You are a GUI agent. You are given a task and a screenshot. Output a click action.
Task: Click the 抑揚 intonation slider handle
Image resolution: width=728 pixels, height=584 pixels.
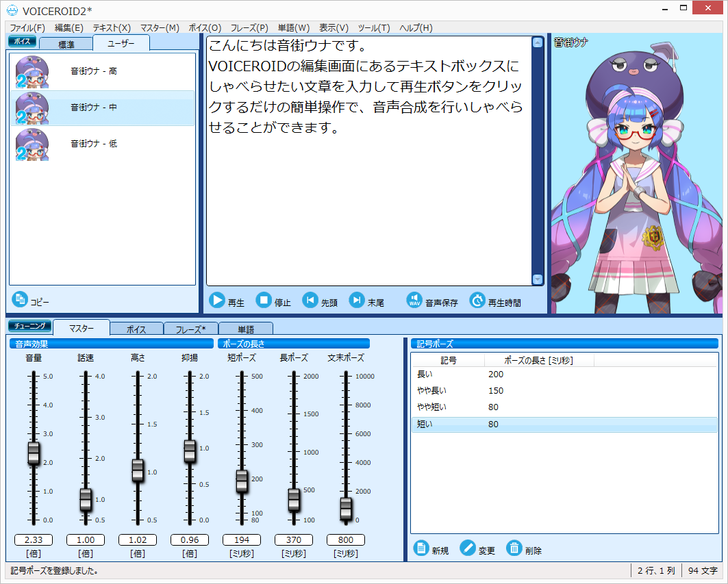point(190,451)
